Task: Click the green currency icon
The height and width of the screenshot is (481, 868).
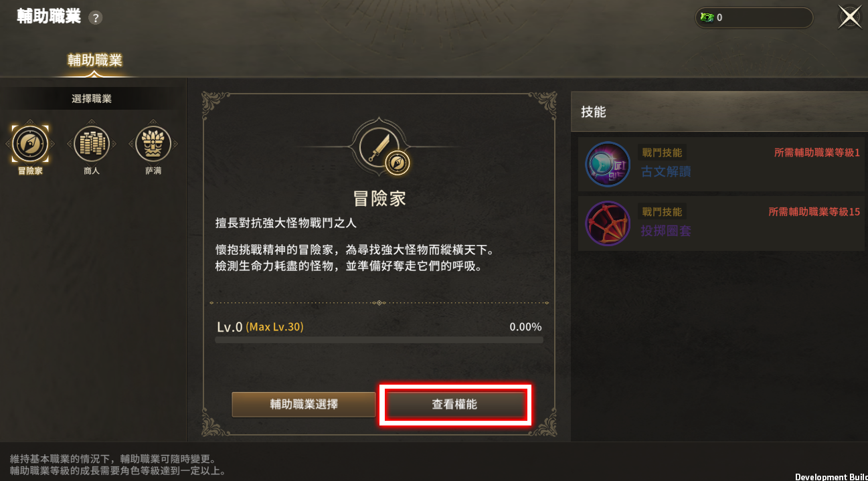Action: 707,17
